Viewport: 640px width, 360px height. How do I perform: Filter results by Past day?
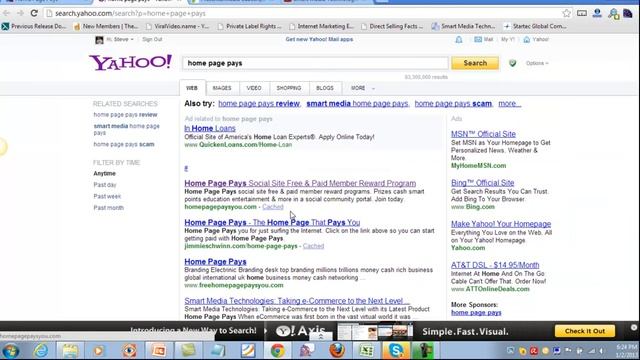click(105, 185)
